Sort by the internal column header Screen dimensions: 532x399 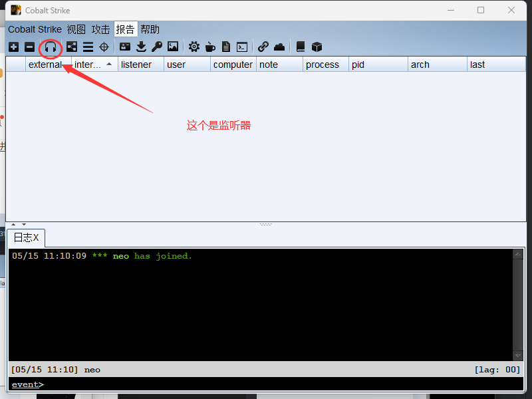point(88,65)
